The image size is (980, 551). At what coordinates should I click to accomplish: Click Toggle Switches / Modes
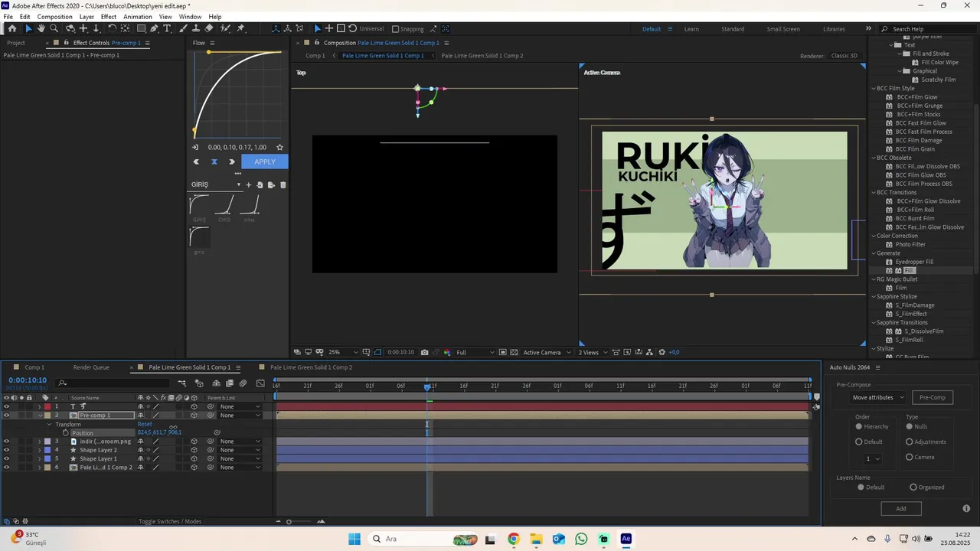[x=170, y=521]
